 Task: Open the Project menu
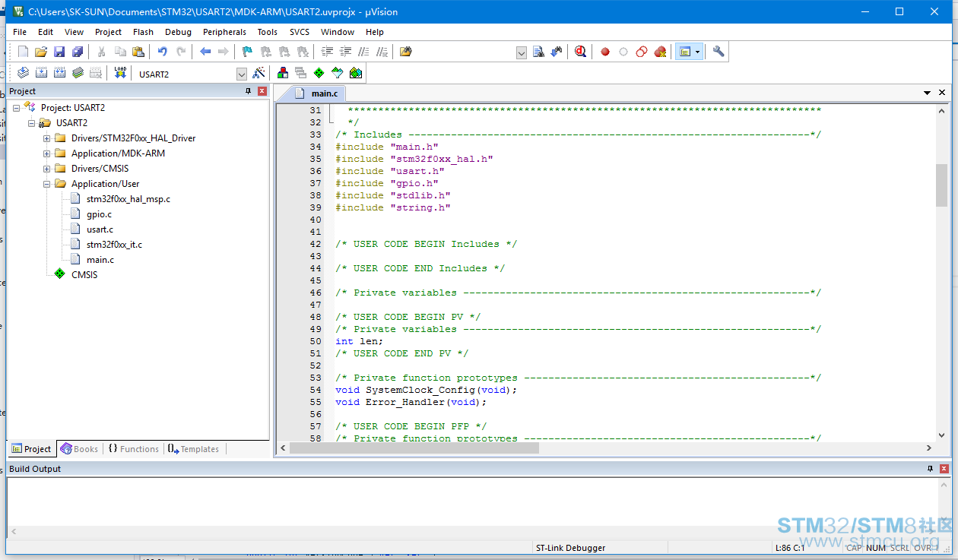click(x=108, y=32)
